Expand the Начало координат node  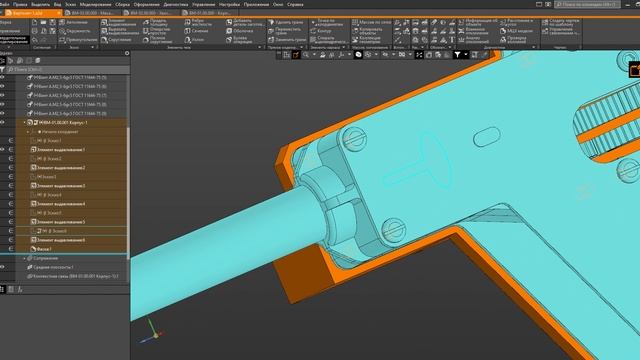[x=28, y=132]
